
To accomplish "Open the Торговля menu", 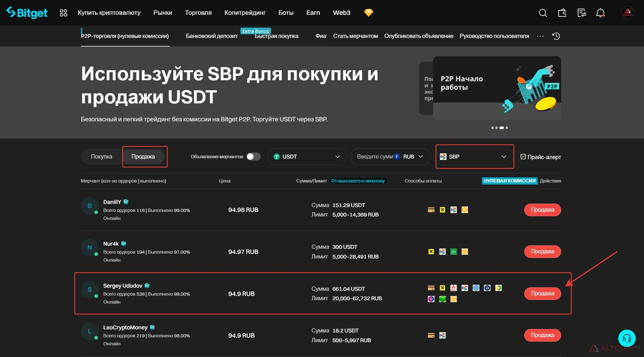I will (x=198, y=13).
